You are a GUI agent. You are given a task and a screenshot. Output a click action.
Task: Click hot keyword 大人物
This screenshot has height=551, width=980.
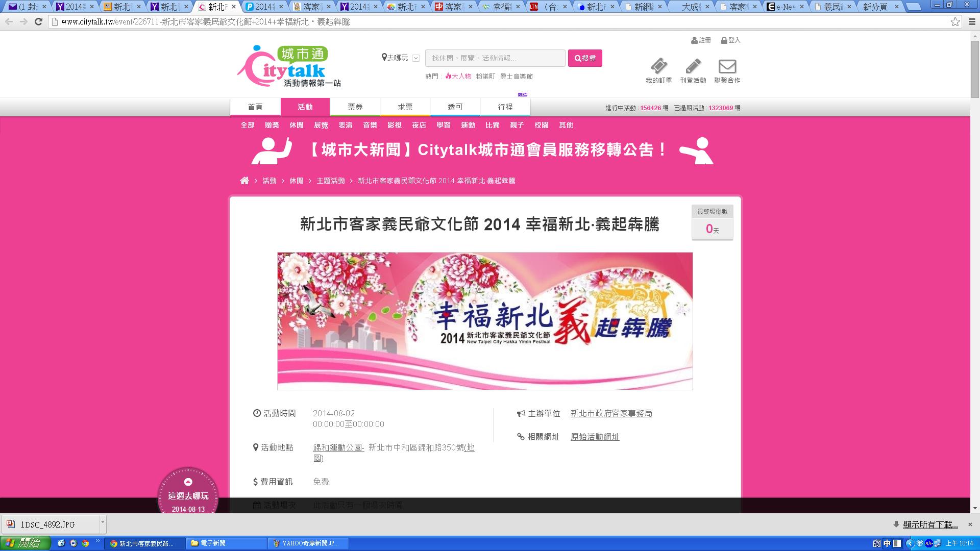click(458, 76)
